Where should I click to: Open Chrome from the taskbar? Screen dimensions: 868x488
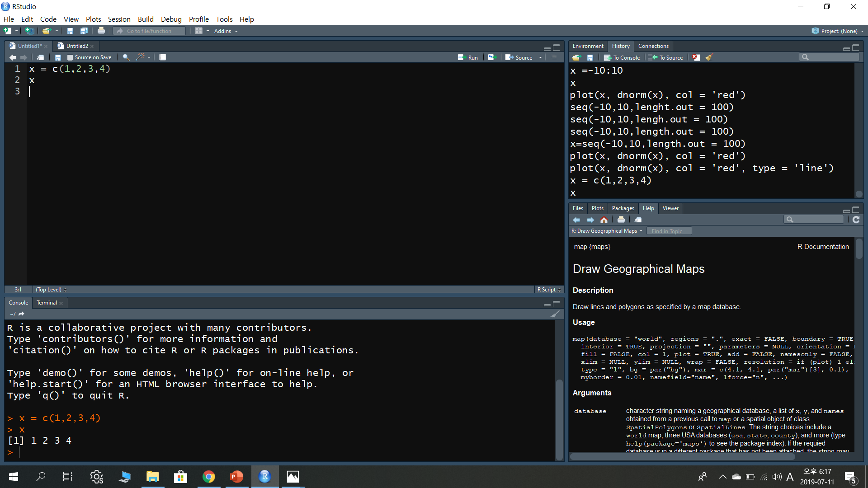click(x=208, y=477)
